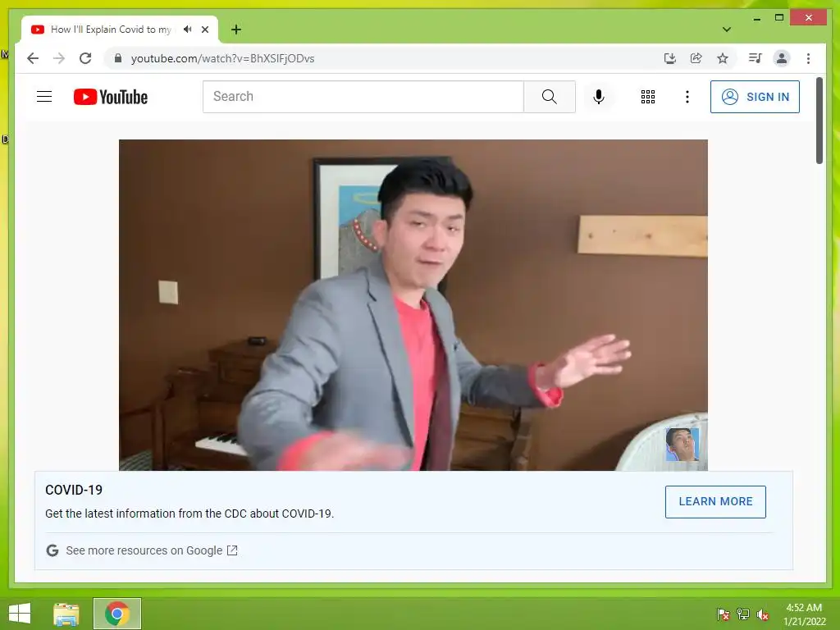
Task: Go to YouTube home via logo
Action: pos(111,97)
